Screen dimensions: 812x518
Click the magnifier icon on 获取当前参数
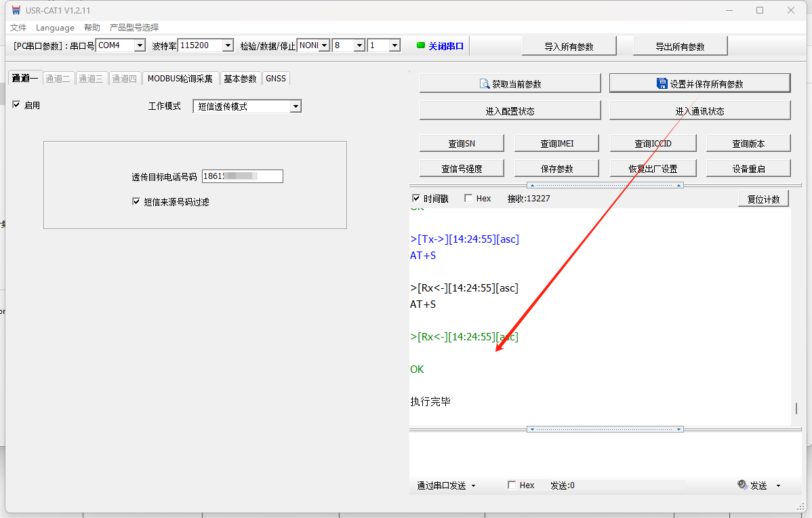click(x=485, y=84)
